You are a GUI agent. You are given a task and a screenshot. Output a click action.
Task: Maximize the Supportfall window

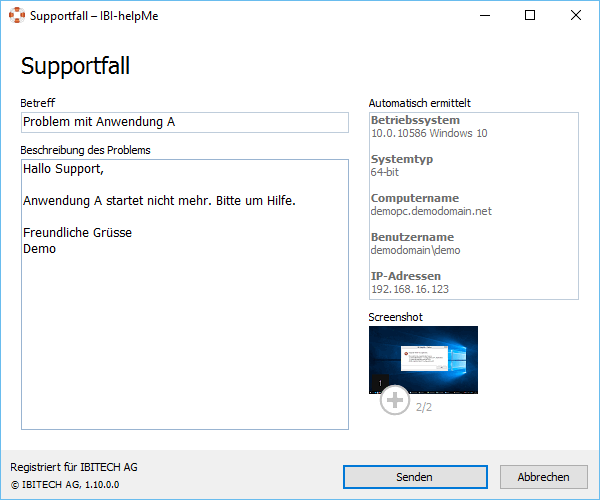pos(530,15)
